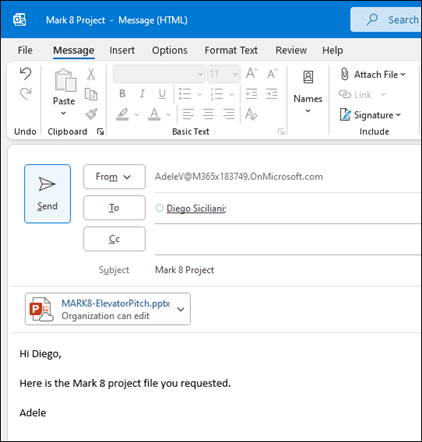
Task: Click Decrease Indent icon
Action: 251,94
